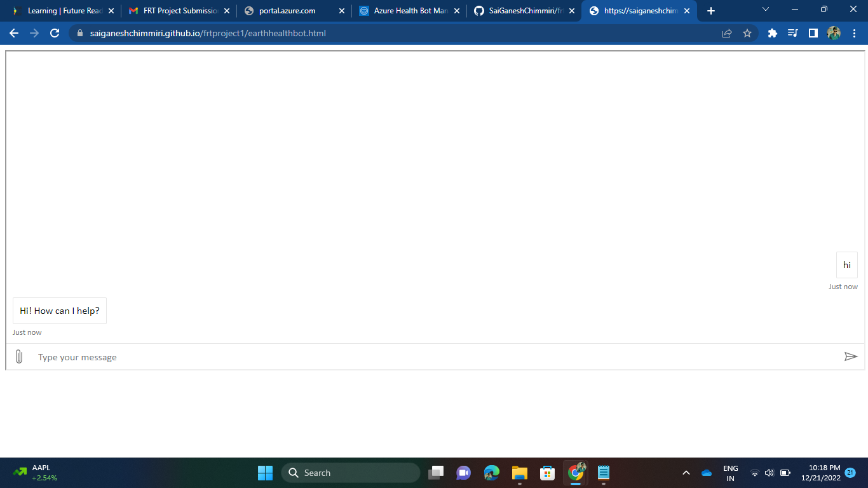Open a new tab with the plus button
The height and width of the screenshot is (488, 868).
click(x=711, y=11)
